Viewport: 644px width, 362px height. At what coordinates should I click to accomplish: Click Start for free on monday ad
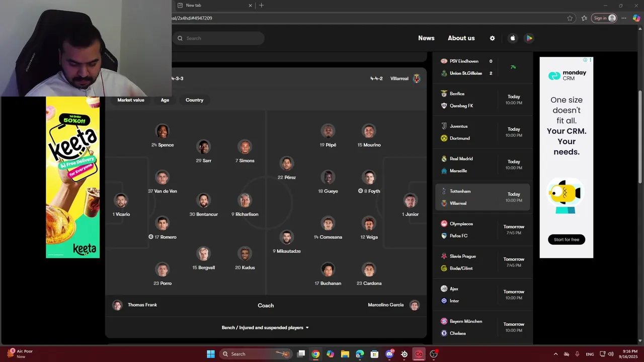pos(567,239)
